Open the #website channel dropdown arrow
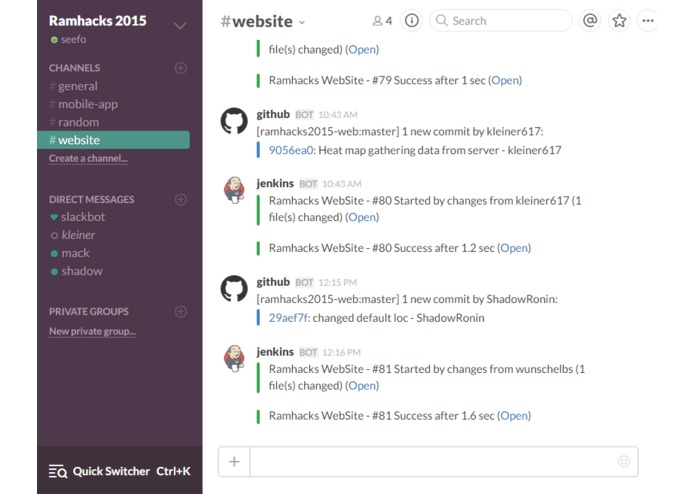Viewport: 695px width, 494px height. 302,22
